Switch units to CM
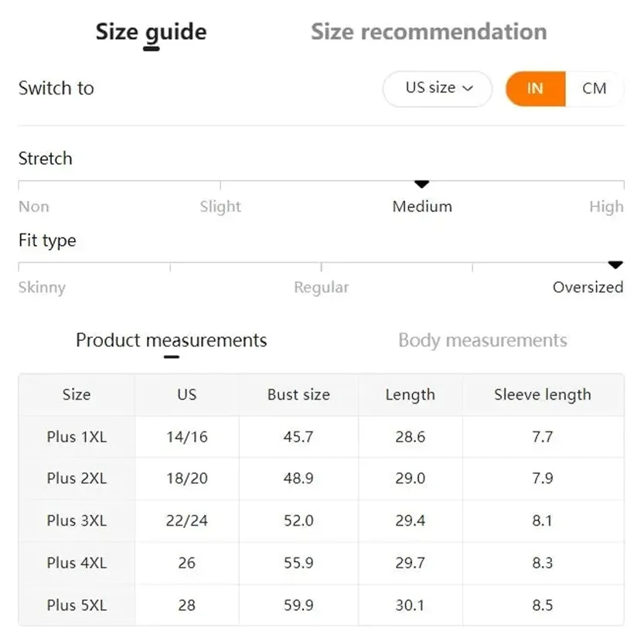Screen dimensions: 644x644 click(595, 88)
